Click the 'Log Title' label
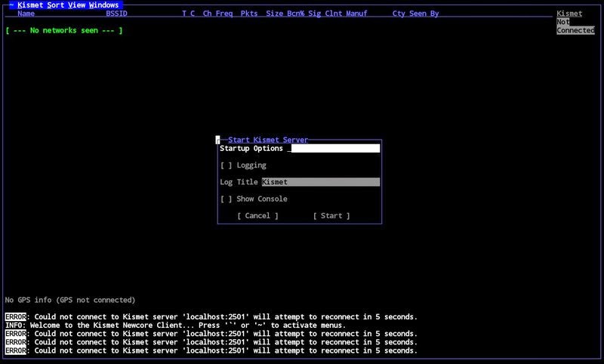 pos(239,182)
